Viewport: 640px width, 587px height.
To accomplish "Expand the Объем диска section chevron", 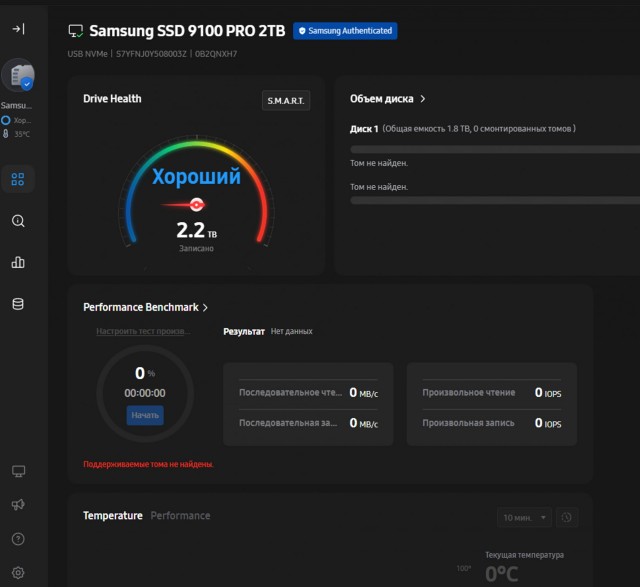I will [423, 99].
